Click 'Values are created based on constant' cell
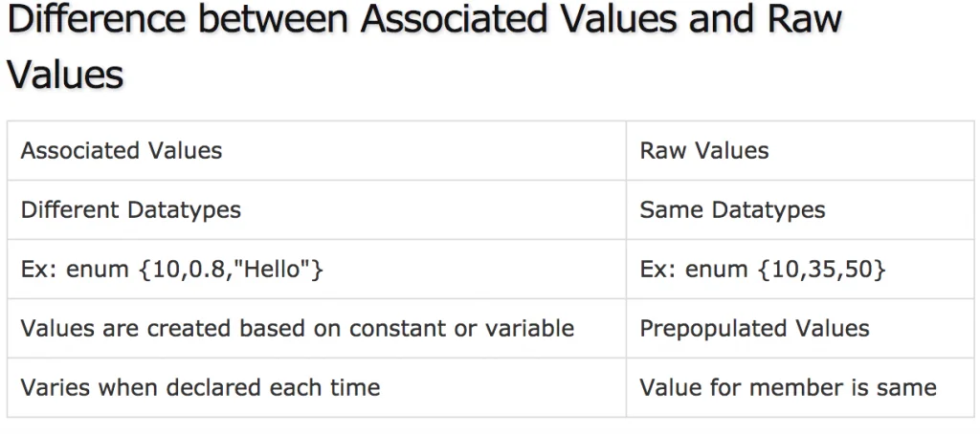This screenshot has width=980, height=434. pos(297,329)
